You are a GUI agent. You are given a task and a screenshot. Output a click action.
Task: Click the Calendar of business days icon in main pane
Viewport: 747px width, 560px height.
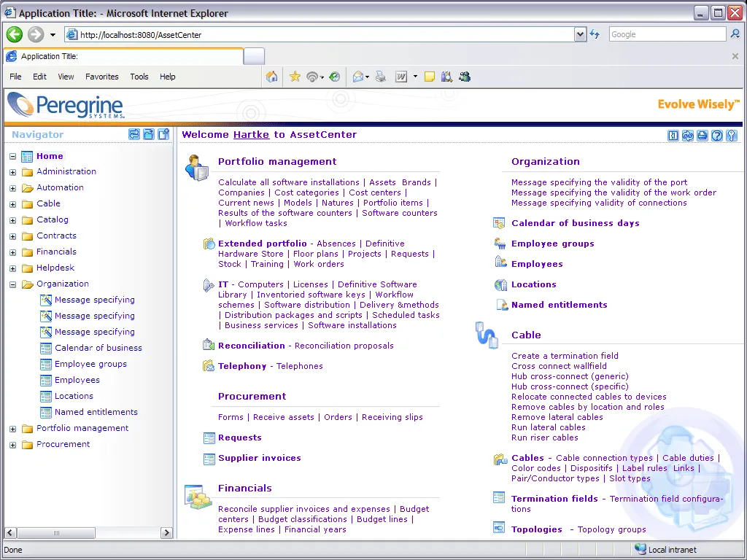tap(499, 223)
